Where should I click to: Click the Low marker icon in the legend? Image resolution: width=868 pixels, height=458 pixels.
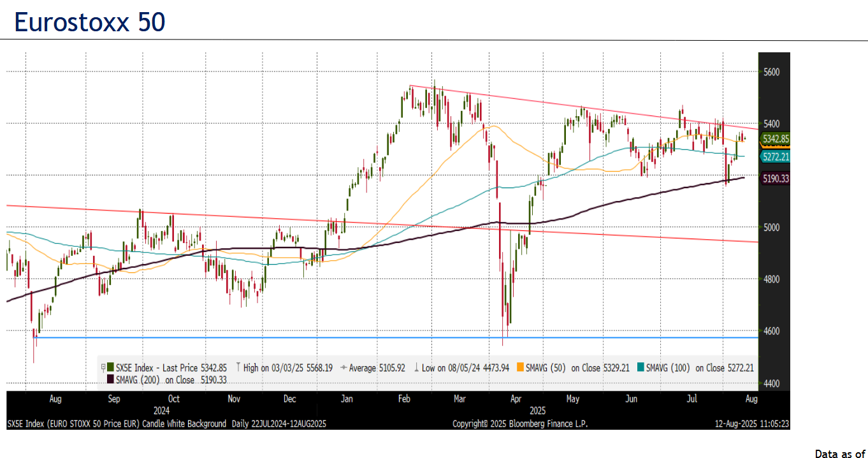[416, 368]
